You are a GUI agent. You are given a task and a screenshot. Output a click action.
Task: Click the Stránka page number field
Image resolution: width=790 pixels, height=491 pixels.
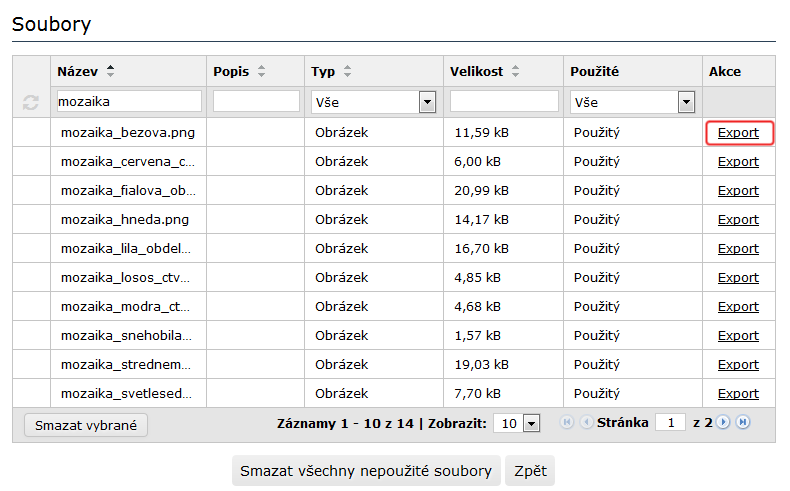[670, 423]
